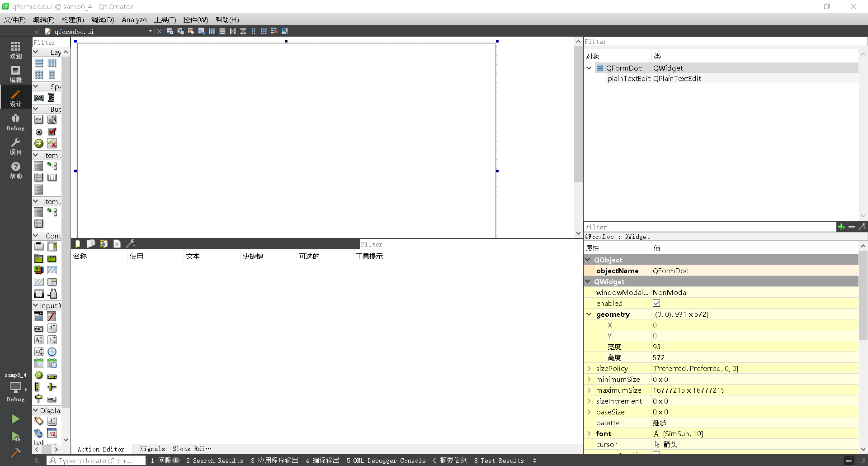This screenshot has height=466, width=868.
Task: Click the Lay Out Horizontally icon
Action: pyautogui.click(x=212, y=31)
